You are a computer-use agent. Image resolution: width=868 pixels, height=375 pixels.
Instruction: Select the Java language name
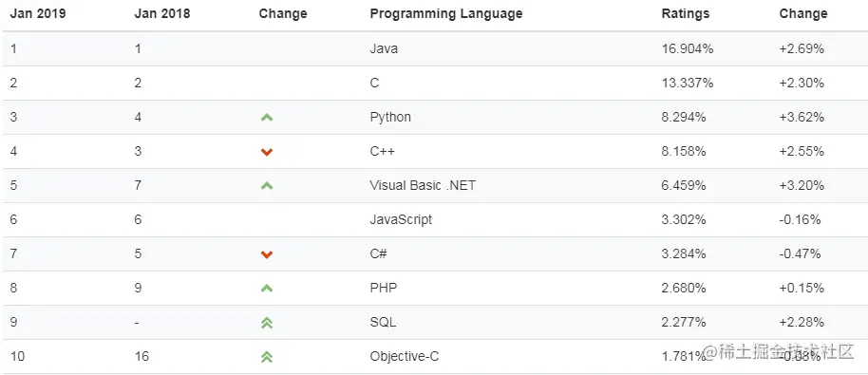pos(384,48)
